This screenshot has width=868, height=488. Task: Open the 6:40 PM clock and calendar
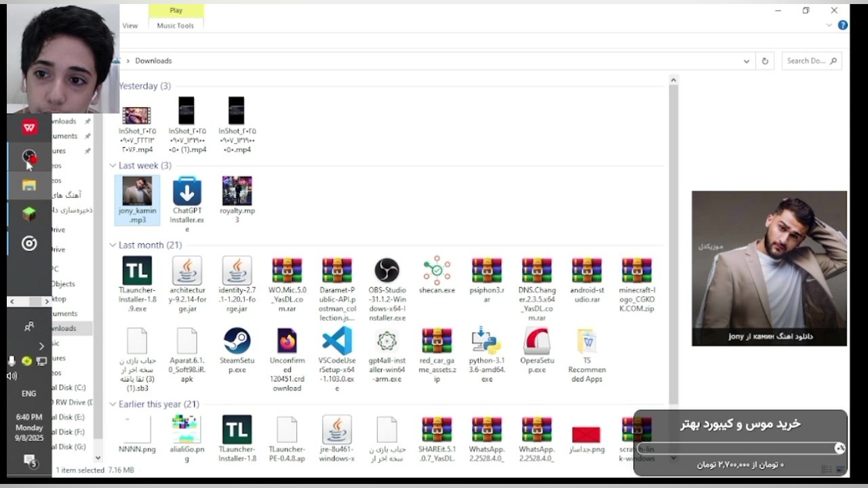point(29,428)
